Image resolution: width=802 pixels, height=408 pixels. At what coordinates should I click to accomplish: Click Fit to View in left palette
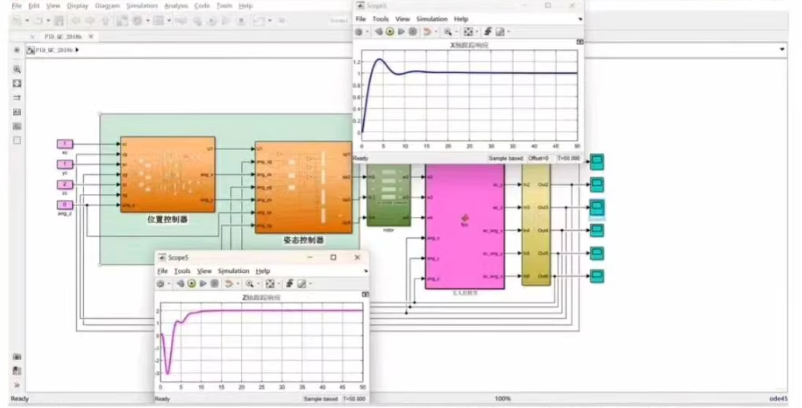coord(17,83)
